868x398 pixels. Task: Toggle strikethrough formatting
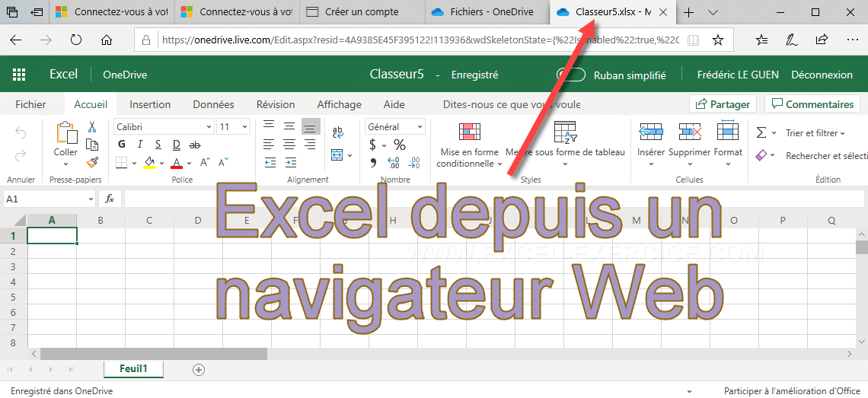[x=194, y=145]
